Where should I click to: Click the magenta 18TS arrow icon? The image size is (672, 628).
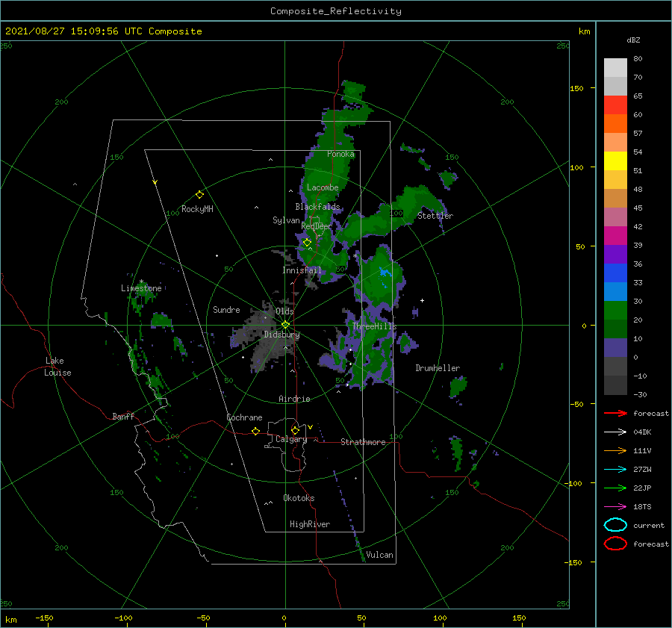[615, 507]
